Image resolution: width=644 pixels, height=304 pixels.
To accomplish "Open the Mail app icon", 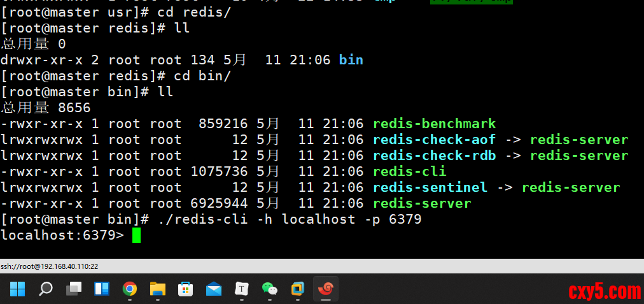I will pos(214,289).
